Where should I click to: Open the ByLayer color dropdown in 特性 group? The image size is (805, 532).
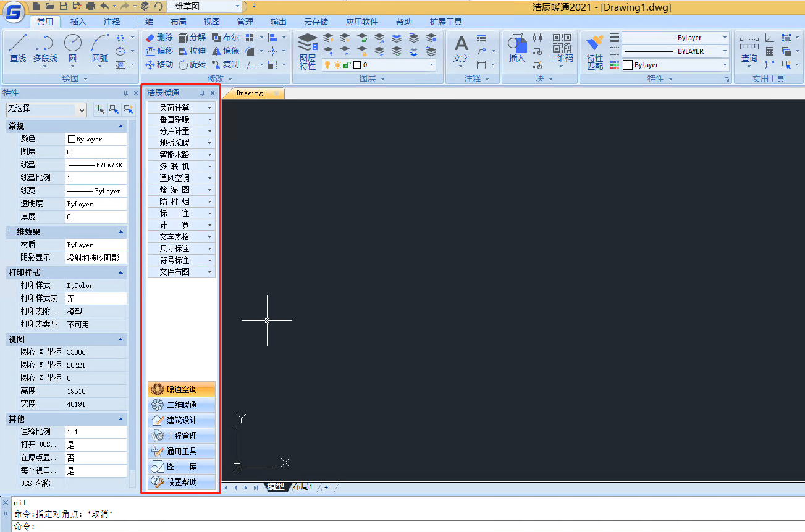coord(675,65)
